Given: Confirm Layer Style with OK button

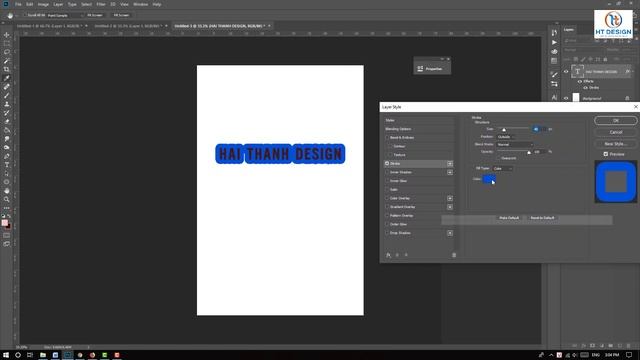Looking at the screenshot, I should point(616,120).
